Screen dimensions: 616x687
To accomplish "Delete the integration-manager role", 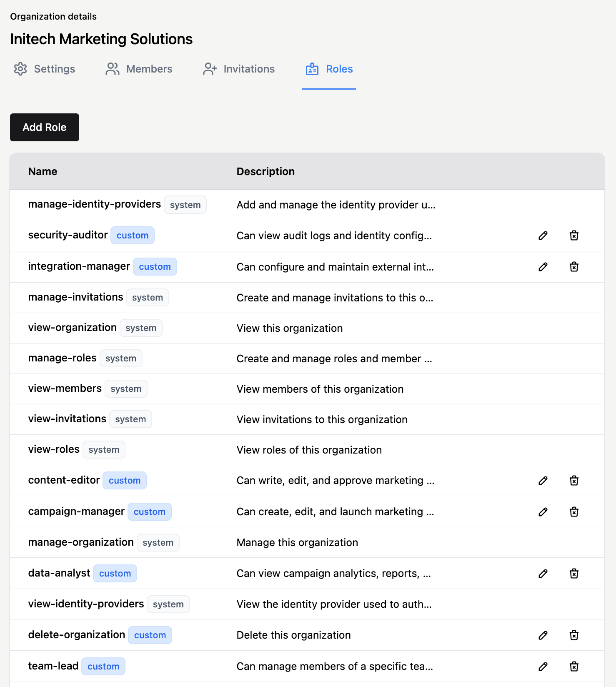I will click(x=574, y=267).
